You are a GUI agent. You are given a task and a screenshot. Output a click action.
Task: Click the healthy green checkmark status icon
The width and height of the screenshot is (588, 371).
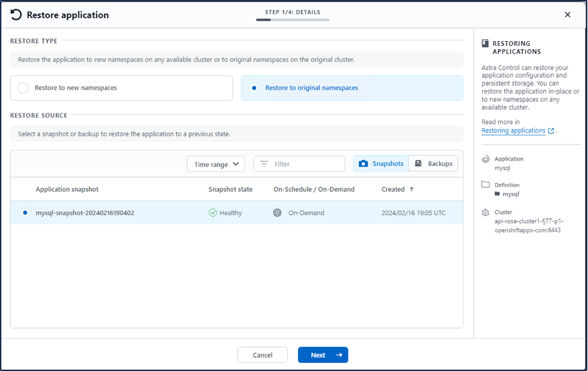[212, 212]
